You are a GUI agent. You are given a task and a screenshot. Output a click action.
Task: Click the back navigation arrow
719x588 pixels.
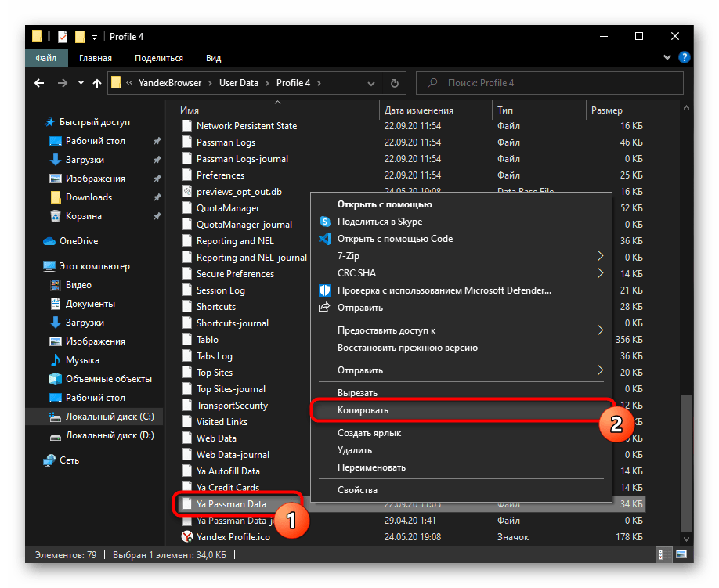(39, 83)
